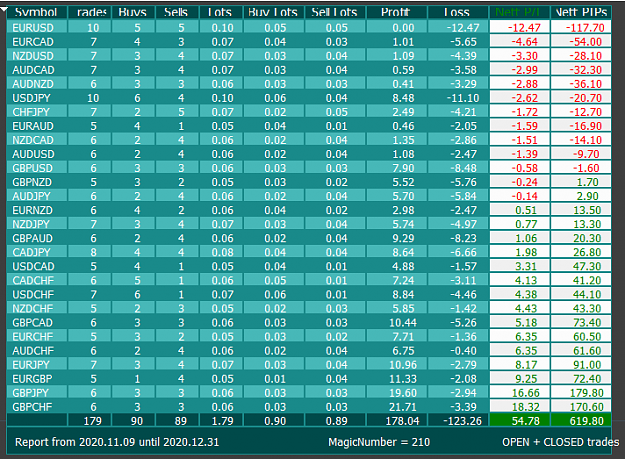
Task: Click the green Nett P/L header
Action: [519, 12]
